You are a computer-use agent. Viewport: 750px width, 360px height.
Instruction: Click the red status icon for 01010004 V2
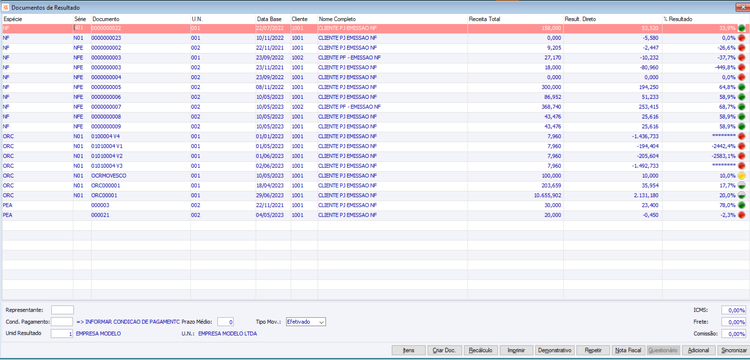tap(741, 156)
